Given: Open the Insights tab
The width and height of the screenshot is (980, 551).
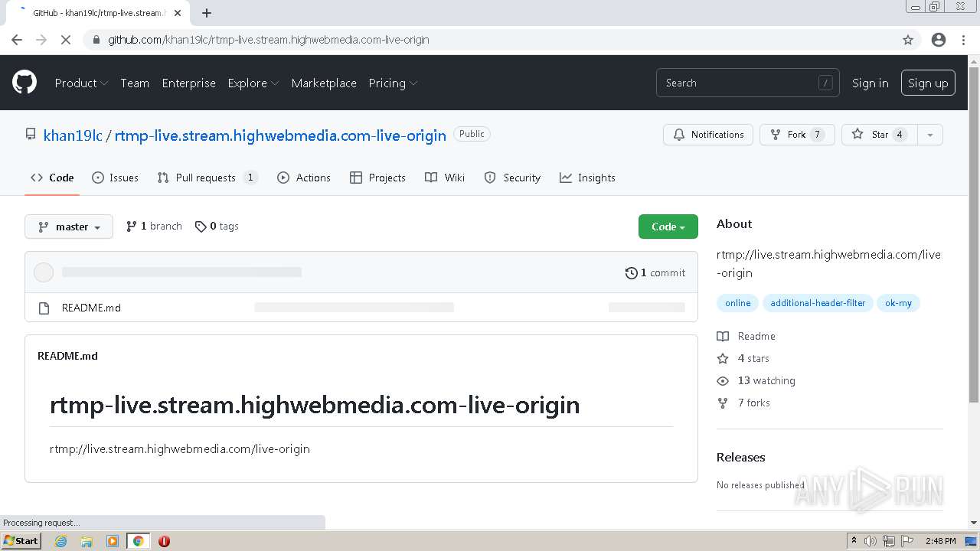Looking at the screenshot, I should [587, 178].
